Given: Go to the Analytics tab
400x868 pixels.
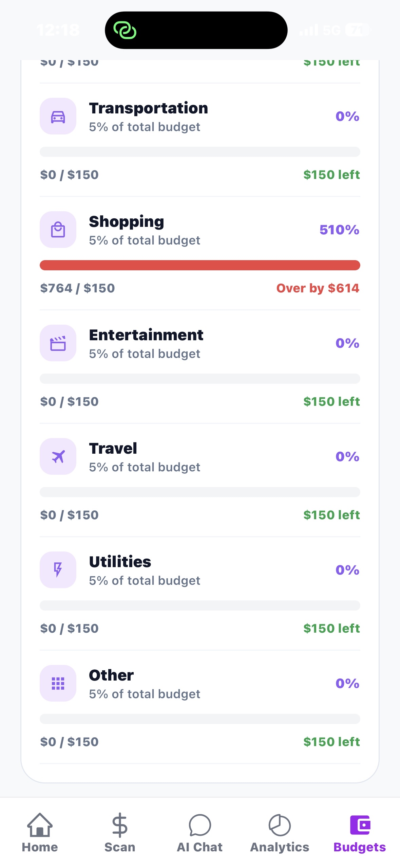Looking at the screenshot, I should click(280, 833).
